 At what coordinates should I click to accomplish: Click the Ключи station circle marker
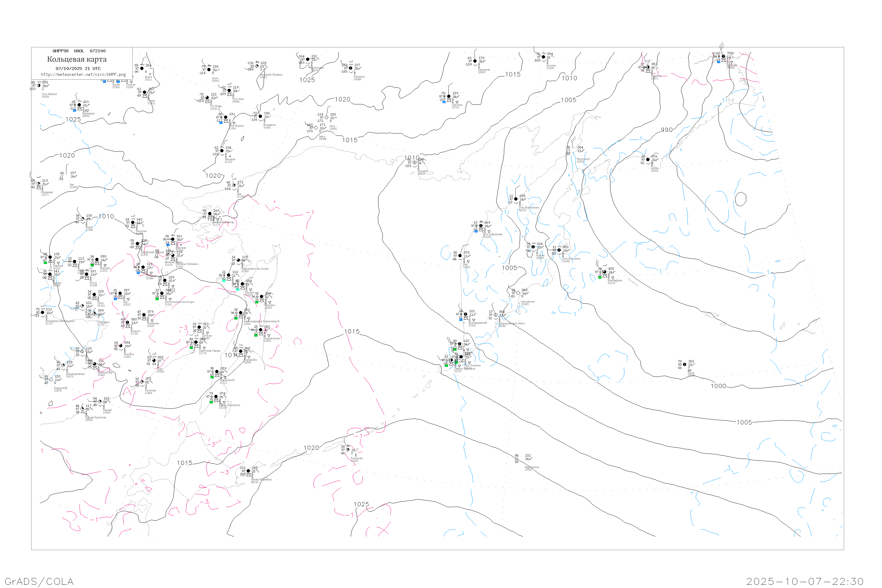pos(533,247)
